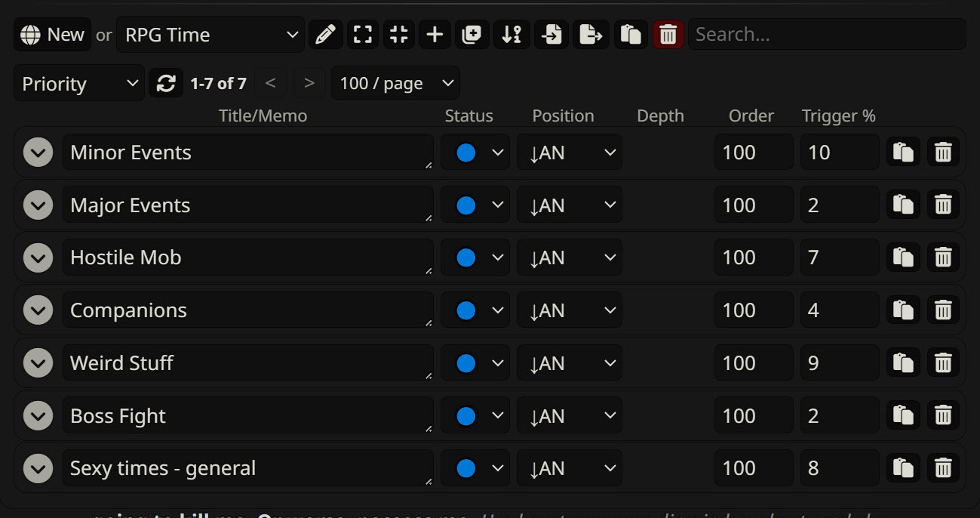Open the RPG Time lorebook dropdown
This screenshot has height=518, width=980.
pos(210,35)
